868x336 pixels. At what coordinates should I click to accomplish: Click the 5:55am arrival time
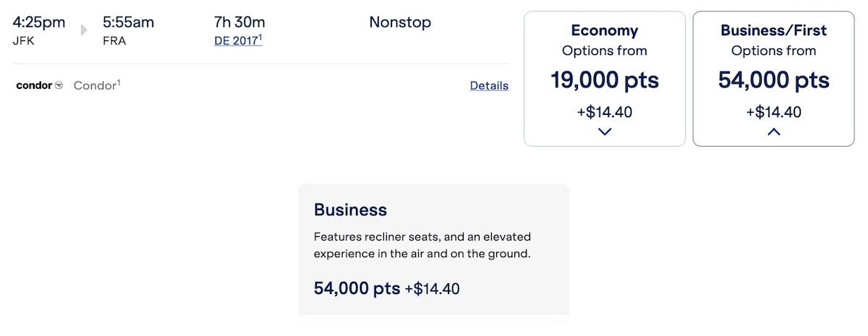[128, 22]
